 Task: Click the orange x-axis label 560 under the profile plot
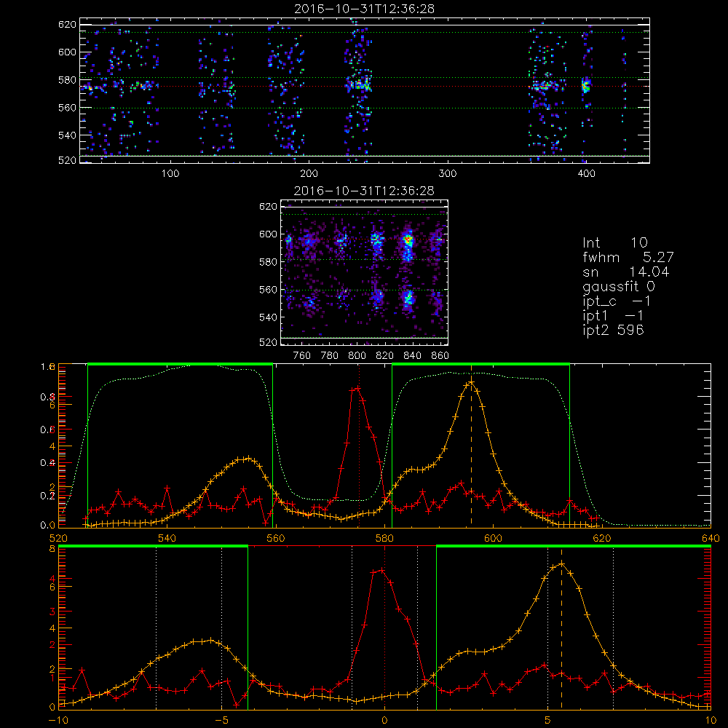point(275,538)
